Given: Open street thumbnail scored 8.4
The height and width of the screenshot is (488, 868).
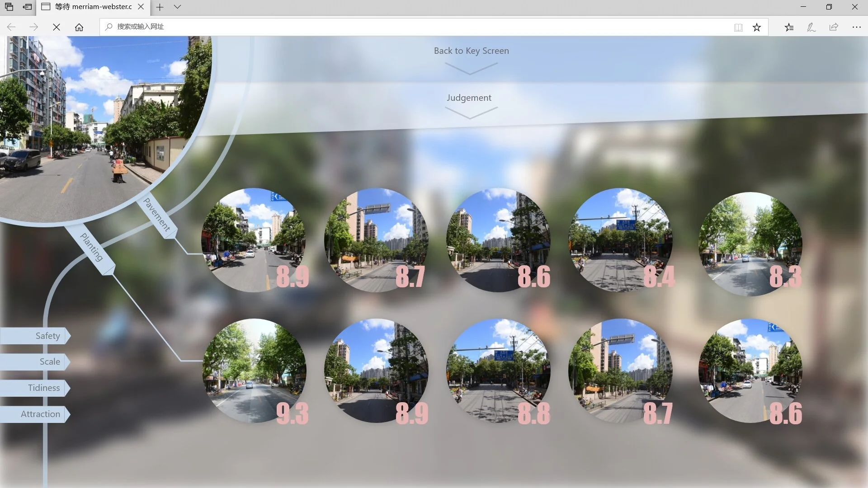Looking at the screenshot, I should tap(620, 240).
